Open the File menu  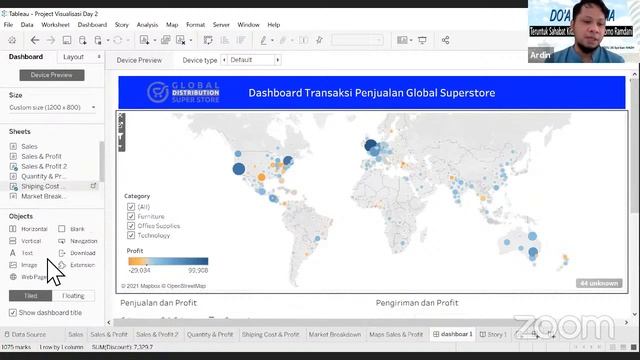[x=8, y=24]
